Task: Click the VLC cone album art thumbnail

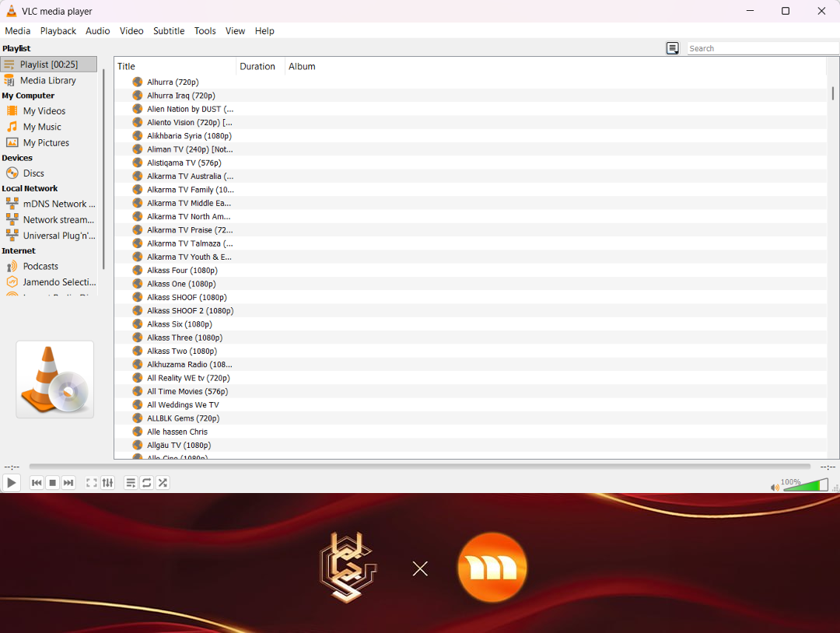Action: pyautogui.click(x=54, y=379)
